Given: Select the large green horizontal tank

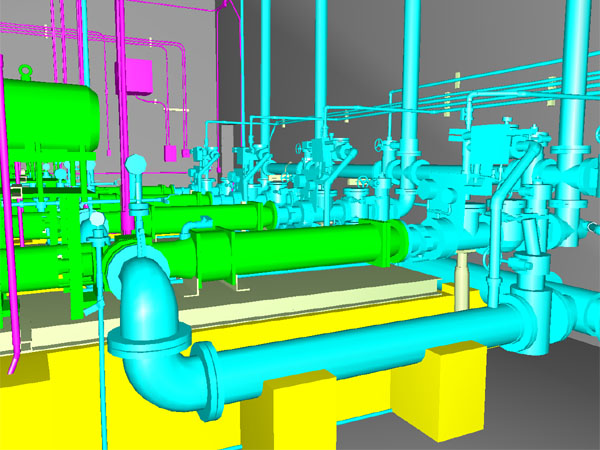Looking at the screenshot, I should pos(48,115).
